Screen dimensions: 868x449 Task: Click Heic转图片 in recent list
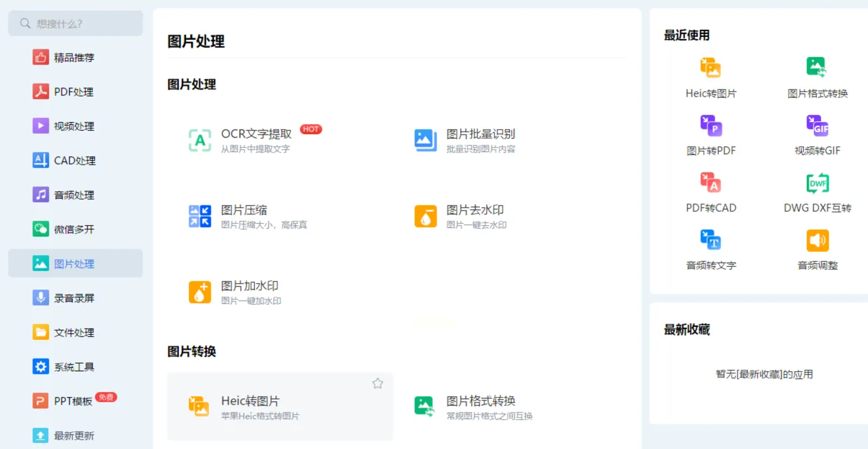(x=710, y=68)
